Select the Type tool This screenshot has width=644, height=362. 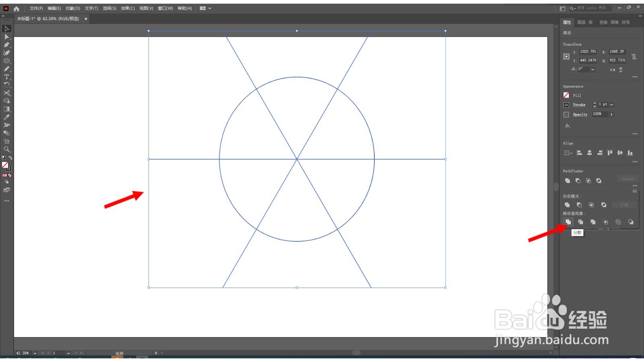click(x=6, y=77)
